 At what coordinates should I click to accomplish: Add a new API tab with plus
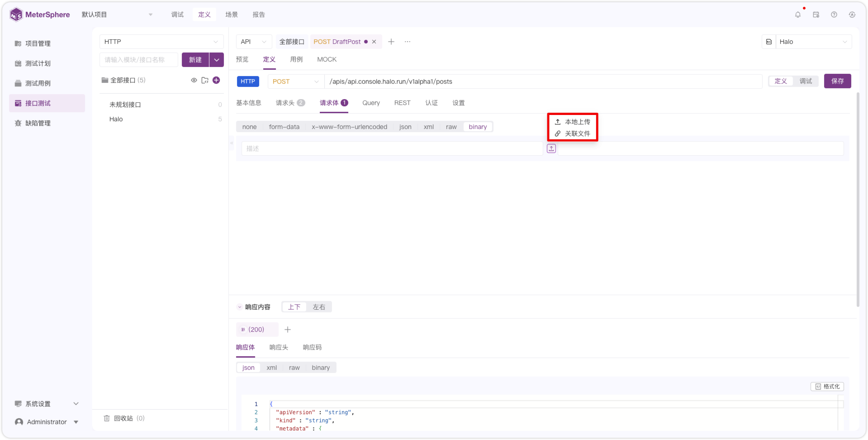pyautogui.click(x=391, y=42)
